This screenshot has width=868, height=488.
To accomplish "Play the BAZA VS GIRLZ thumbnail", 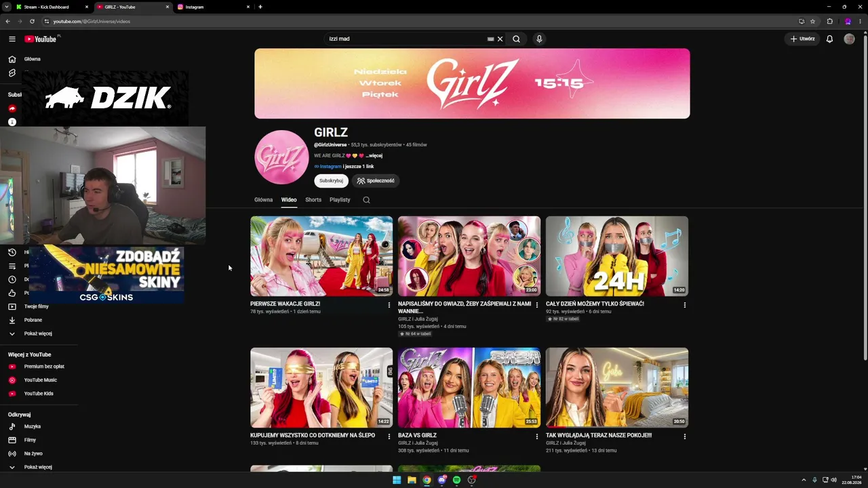I will point(469,388).
